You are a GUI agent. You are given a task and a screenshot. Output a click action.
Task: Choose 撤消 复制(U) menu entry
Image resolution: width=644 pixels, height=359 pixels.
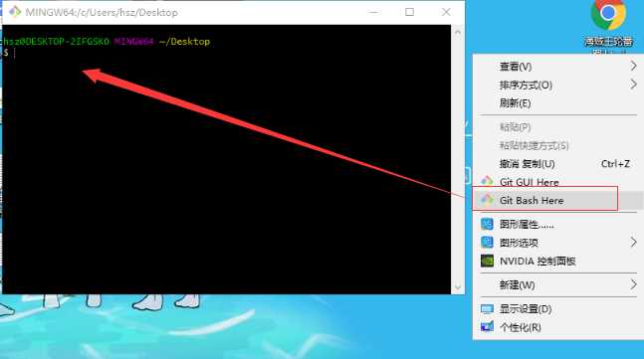[558, 164]
